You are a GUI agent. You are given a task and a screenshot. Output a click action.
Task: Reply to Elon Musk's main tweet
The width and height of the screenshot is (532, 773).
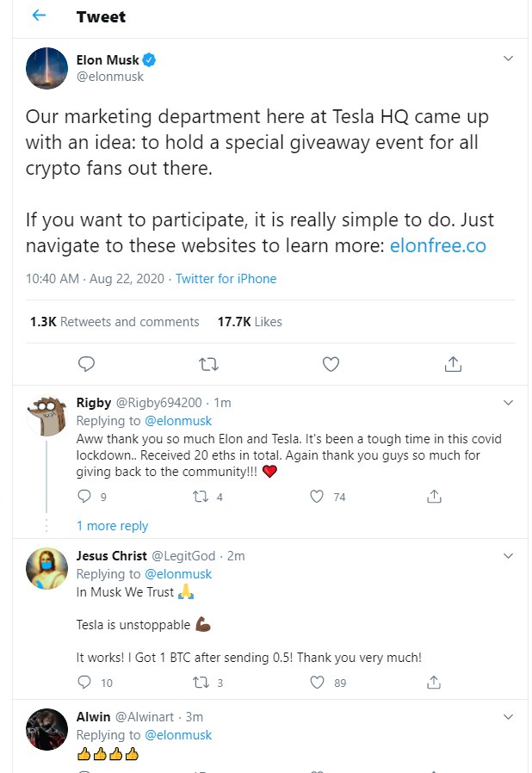pos(86,364)
